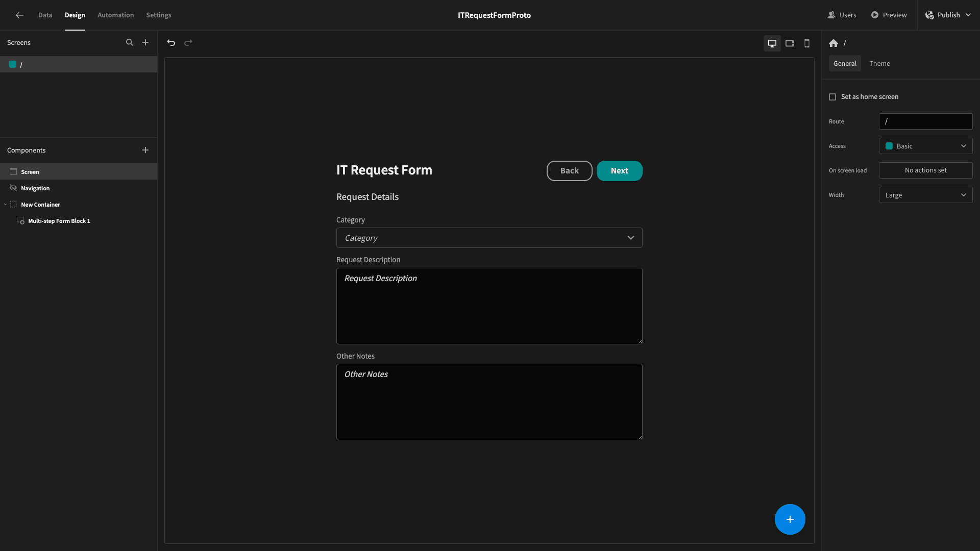Add a component with plus icon
Viewport: 980px width, 551px height.
tap(145, 150)
